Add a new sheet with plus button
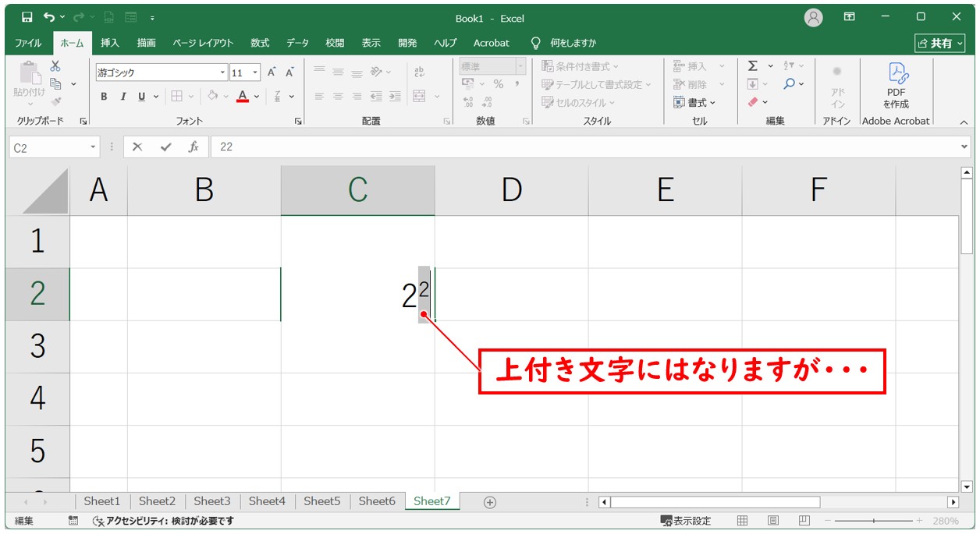Viewport: 980px width, 534px height. tap(490, 502)
